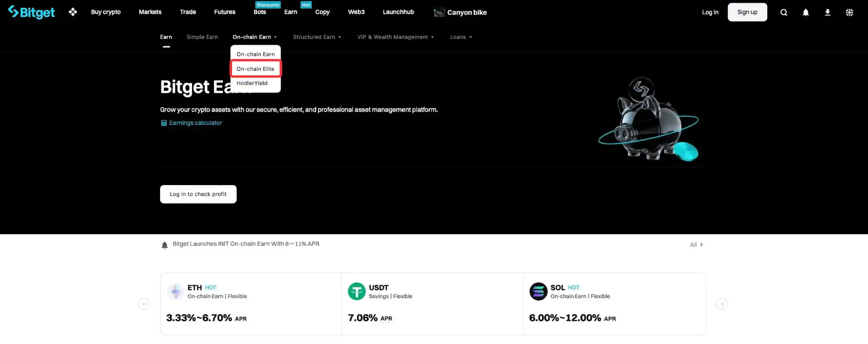This screenshot has width=868, height=344.
Task: Open notifications bell icon
Action: (805, 13)
